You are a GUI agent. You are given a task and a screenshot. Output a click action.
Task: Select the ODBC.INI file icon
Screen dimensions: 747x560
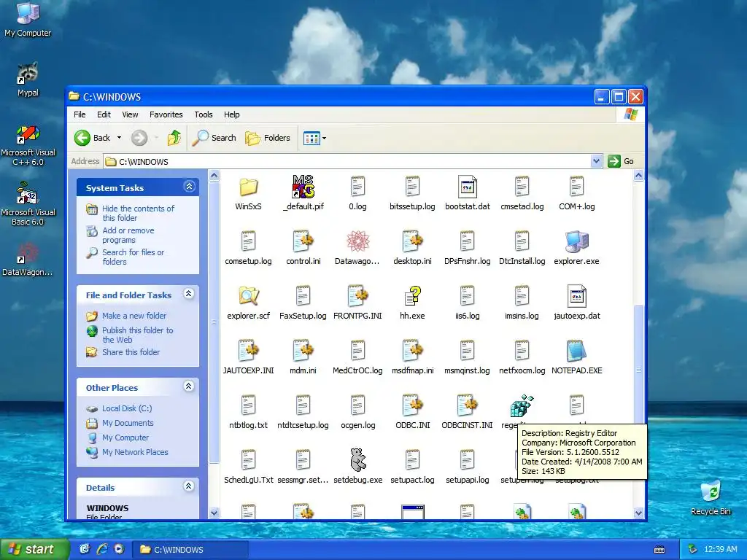413,405
